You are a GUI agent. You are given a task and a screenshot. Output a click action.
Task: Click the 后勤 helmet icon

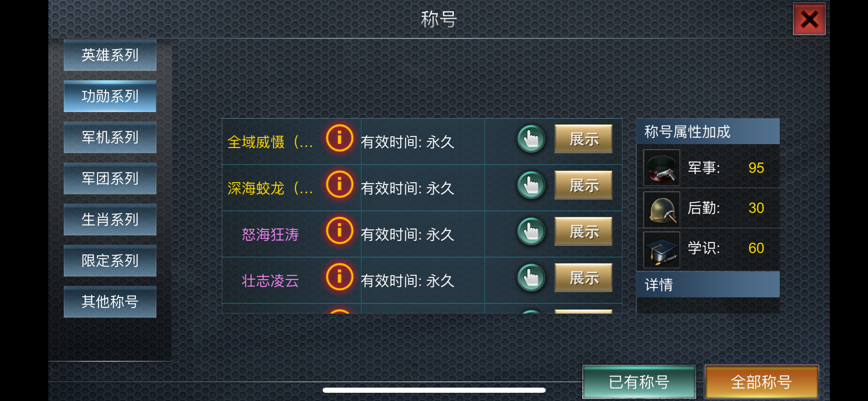point(662,208)
